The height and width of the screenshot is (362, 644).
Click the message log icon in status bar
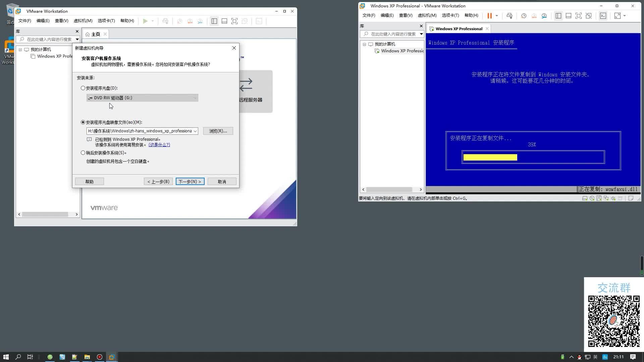pyautogui.click(x=631, y=198)
